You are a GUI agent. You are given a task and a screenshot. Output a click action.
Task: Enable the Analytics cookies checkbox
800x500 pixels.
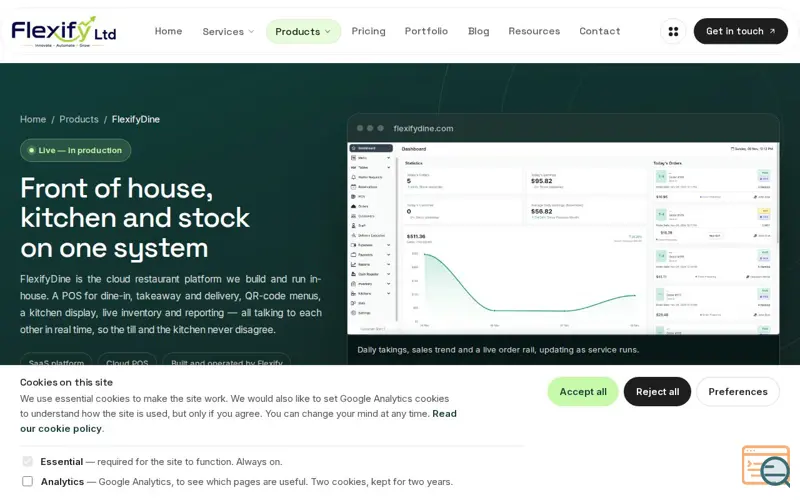28,481
